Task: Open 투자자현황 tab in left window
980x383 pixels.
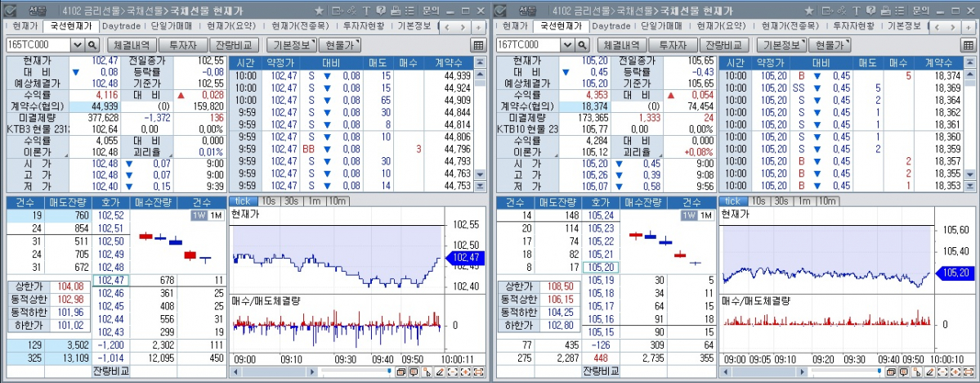Action: pos(363,26)
